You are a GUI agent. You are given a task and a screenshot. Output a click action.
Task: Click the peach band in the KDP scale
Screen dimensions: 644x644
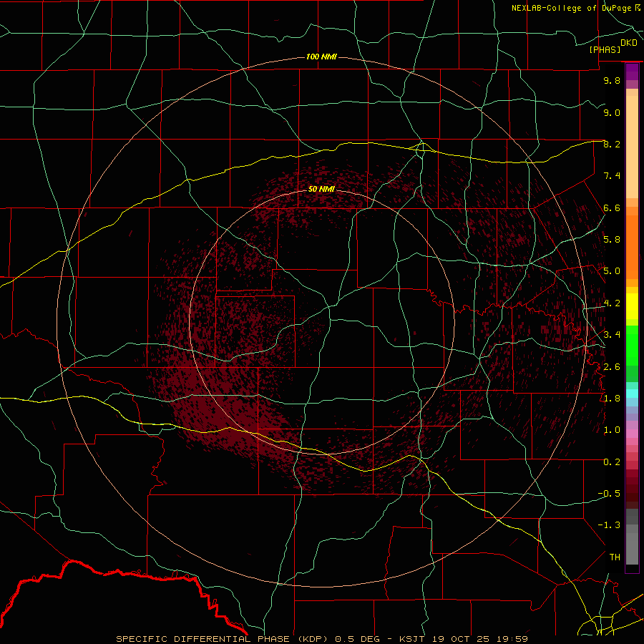(x=632, y=147)
